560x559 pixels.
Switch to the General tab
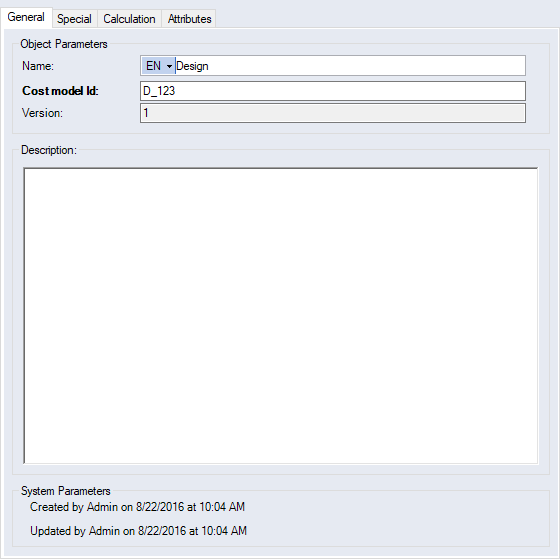click(26, 17)
